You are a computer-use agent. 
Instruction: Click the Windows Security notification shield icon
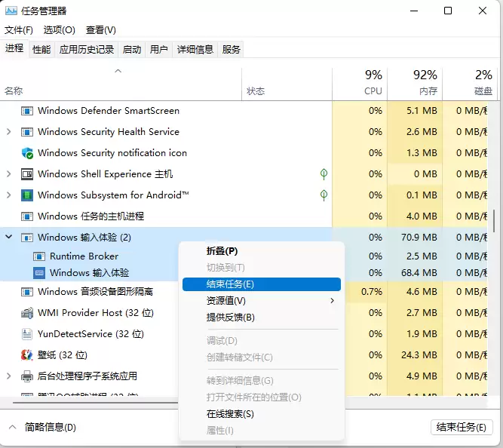pyautogui.click(x=27, y=153)
